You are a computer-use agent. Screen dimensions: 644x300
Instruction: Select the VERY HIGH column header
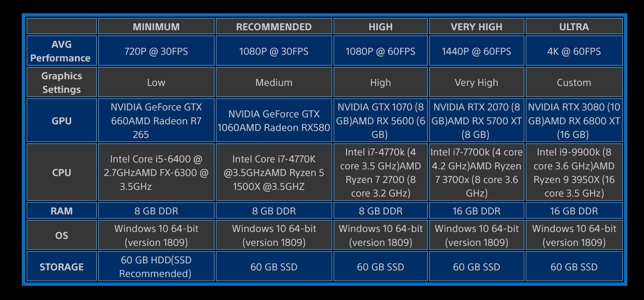click(x=476, y=27)
